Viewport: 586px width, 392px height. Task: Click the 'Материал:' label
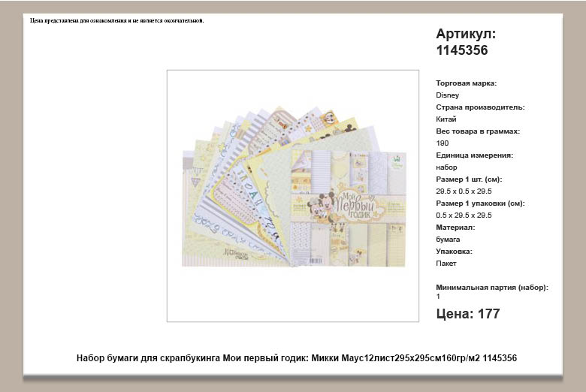pos(455,228)
